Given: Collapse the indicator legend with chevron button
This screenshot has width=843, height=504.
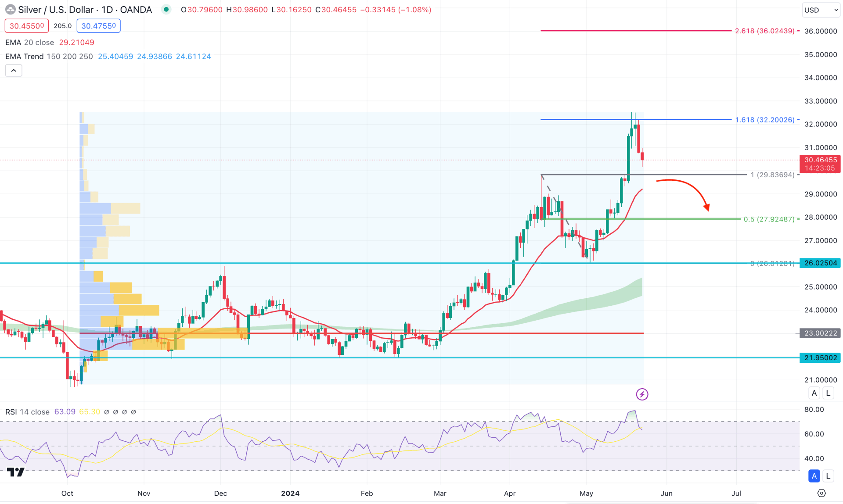Looking at the screenshot, I should click(14, 71).
